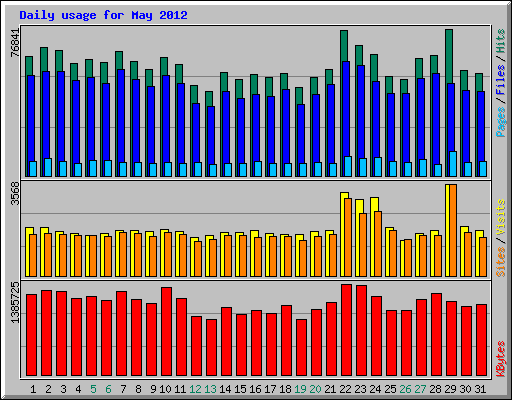Click day 5 on the date axis
The image size is (512, 400).
(93, 389)
